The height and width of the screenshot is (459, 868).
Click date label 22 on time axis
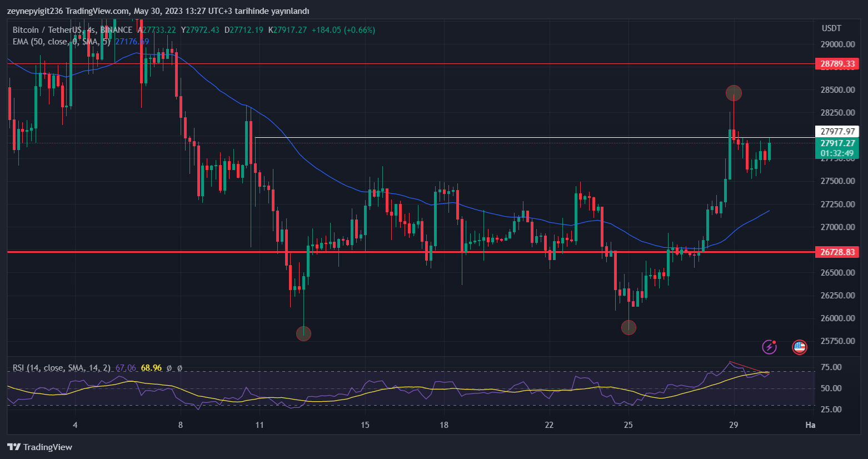549,425
